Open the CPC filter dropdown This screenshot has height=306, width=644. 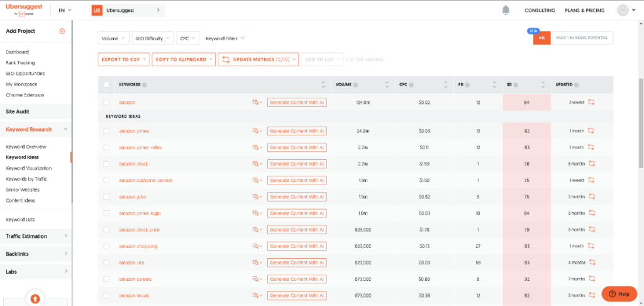pos(188,38)
